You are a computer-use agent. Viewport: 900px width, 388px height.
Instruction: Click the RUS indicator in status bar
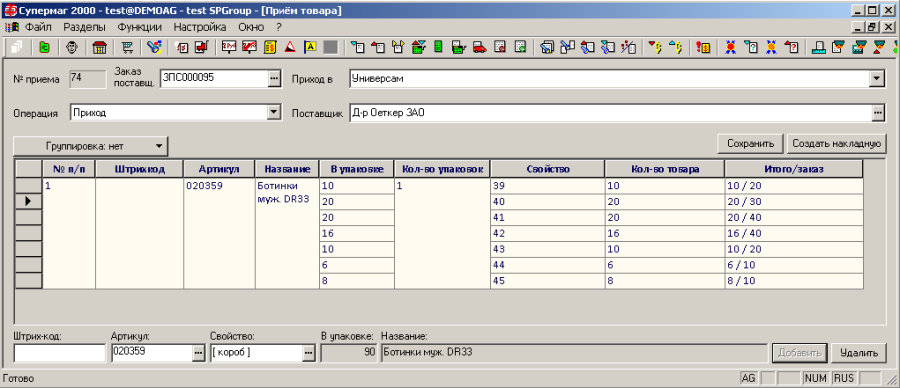click(844, 378)
